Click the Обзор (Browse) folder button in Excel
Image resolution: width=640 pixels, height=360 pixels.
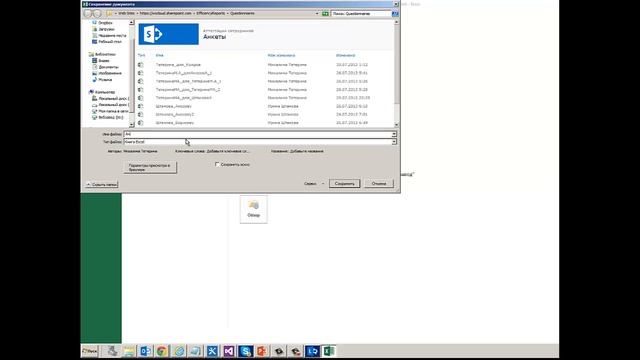pos(253,209)
